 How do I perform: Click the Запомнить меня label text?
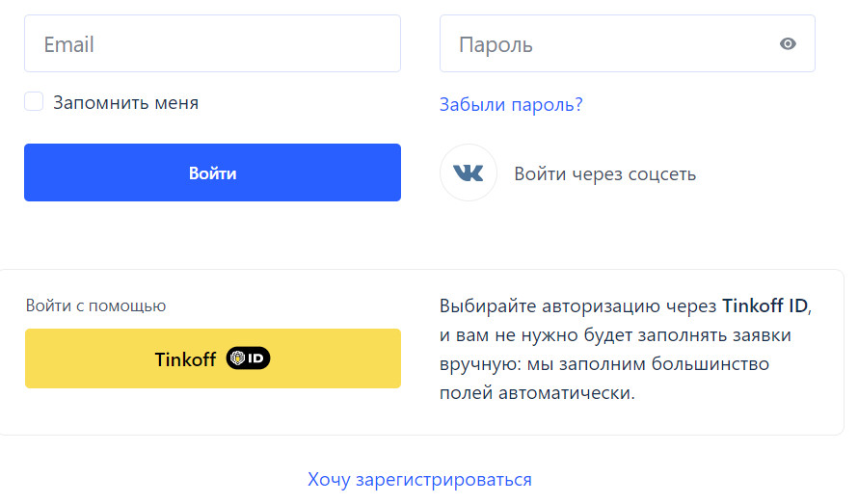pos(126,102)
